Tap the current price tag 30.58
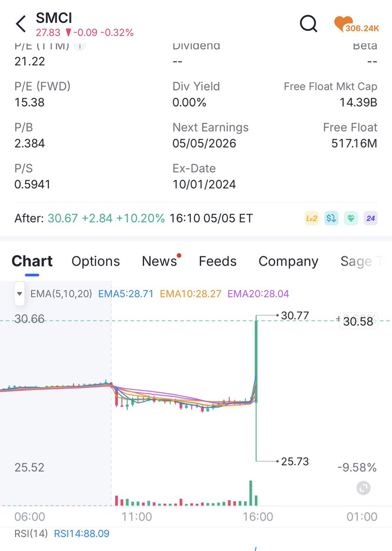392x551 pixels. pos(358,321)
